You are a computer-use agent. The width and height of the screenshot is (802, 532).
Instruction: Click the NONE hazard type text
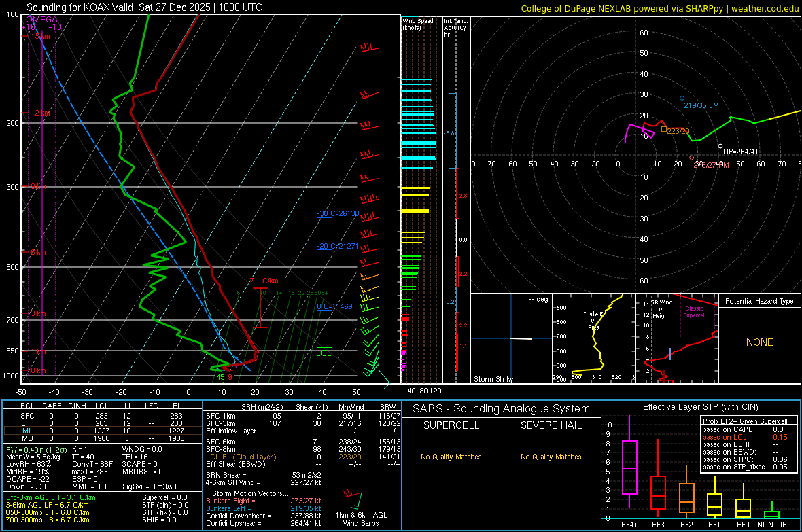759,342
